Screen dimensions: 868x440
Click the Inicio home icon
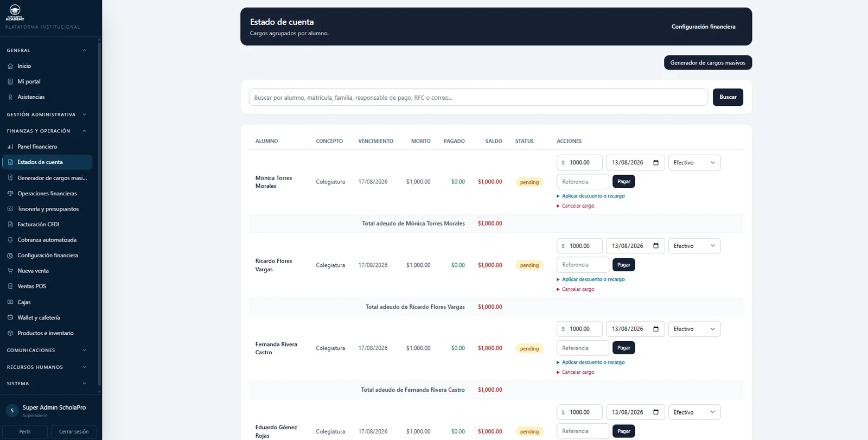10,66
